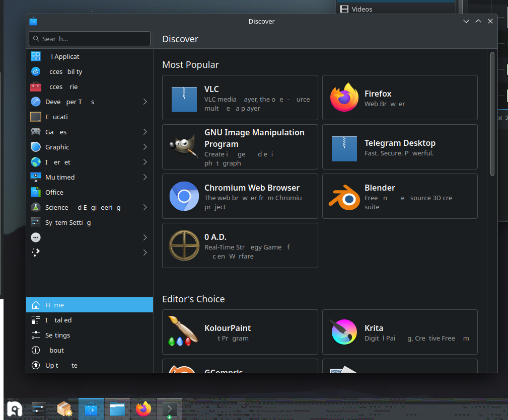Click the 0 A.D. round emblem icon

pyautogui.click(x=184, y=245)
